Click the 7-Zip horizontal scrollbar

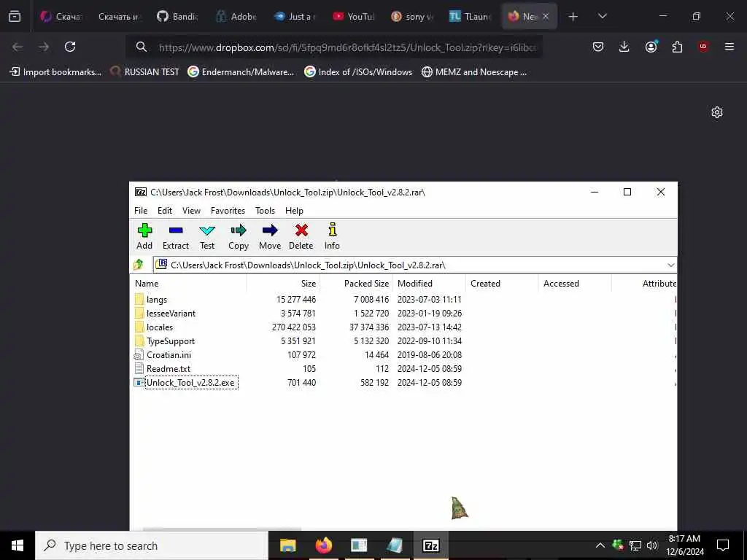click(222, 529)
